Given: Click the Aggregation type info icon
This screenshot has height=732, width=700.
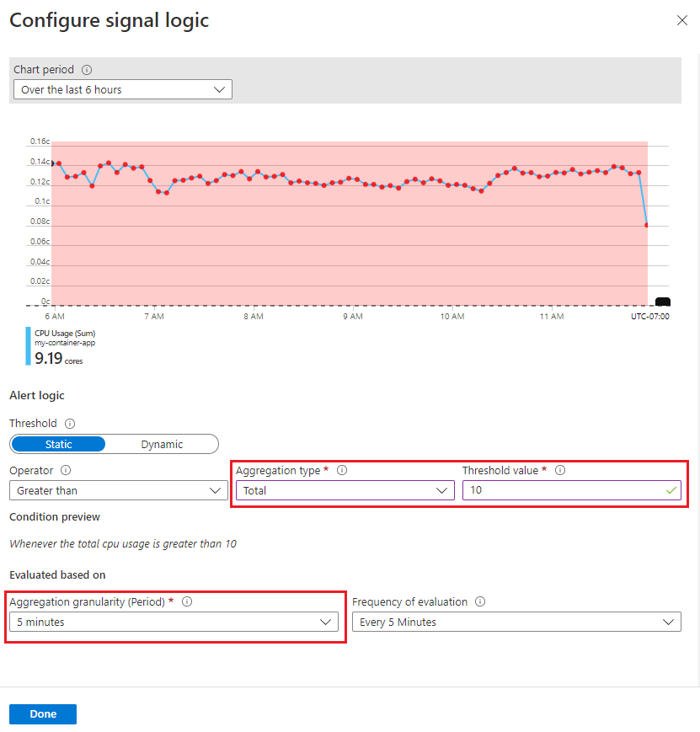Looking at the screenshot, I should 342,470.
